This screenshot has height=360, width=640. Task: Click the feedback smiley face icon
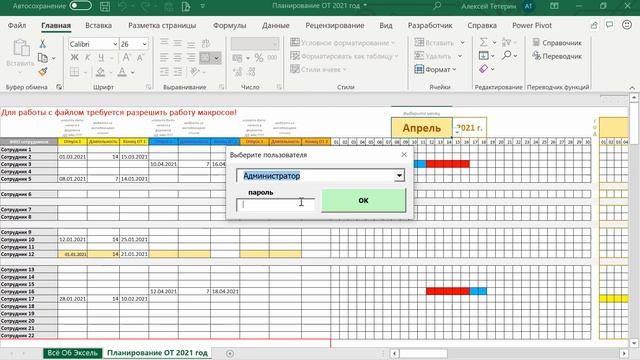click(x=627, y=25)
